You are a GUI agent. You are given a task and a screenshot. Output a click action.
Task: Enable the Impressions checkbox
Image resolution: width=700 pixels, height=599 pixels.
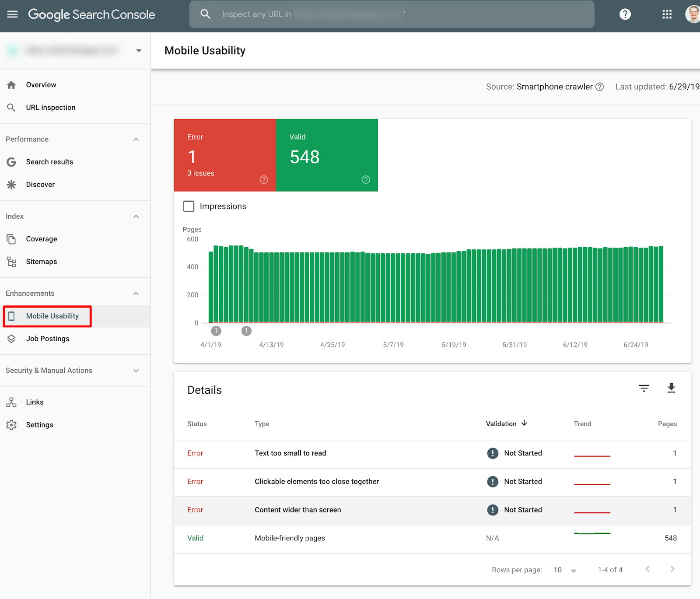189,206
